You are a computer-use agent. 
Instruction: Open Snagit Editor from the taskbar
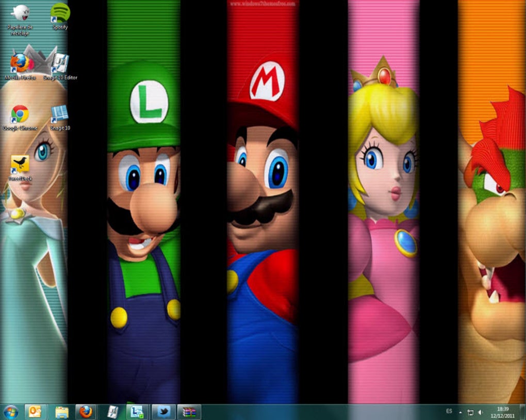click(x=112, y=412)
